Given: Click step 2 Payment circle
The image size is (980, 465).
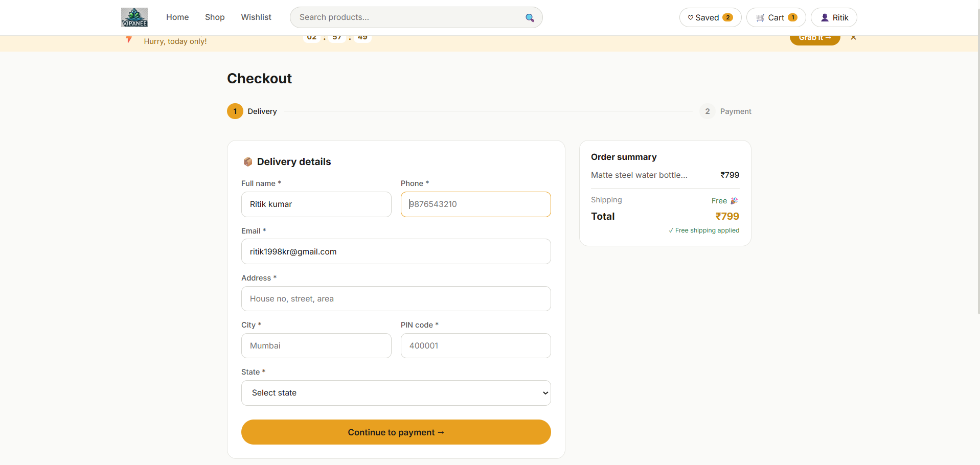Looking at the screenshot, I should click(708, 111).
